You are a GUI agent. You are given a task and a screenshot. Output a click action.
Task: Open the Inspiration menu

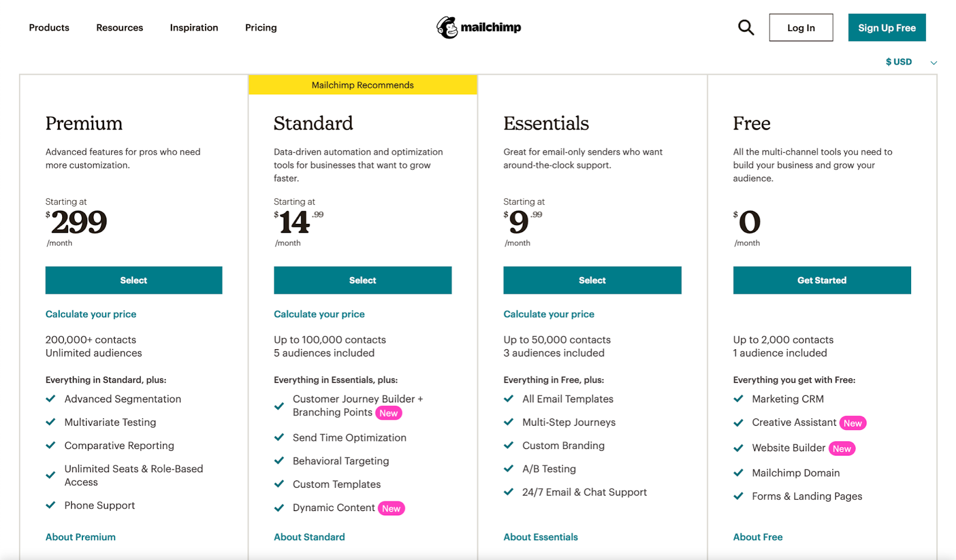click(194, 27)
